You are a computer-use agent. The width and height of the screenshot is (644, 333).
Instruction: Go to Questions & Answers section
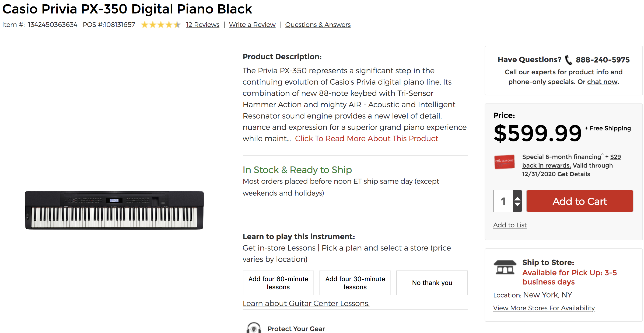click(x=318, y=25)
